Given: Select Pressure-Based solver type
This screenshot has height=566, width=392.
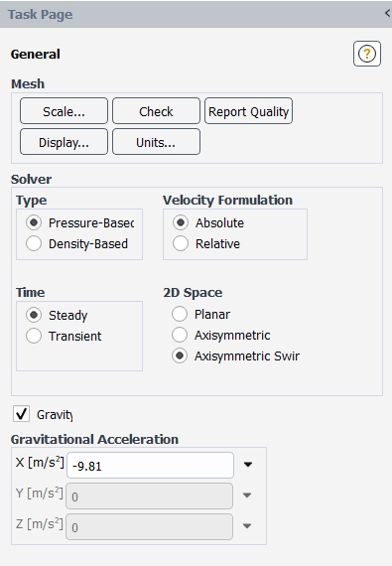Looking at the screenshot, I should pyautogui.click(x=34, y=222).
